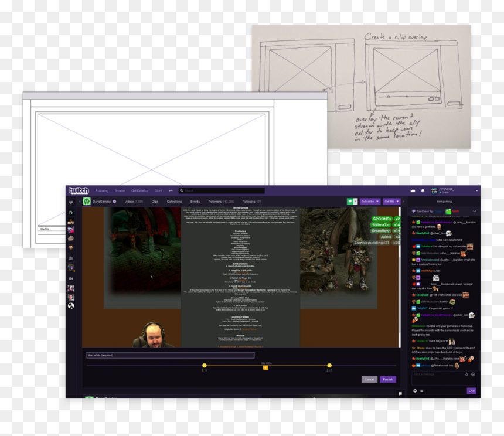The height and width of the screenshot is (436, 504).
Task: Switch to the Events tab
Action: (x=195, y=202)
